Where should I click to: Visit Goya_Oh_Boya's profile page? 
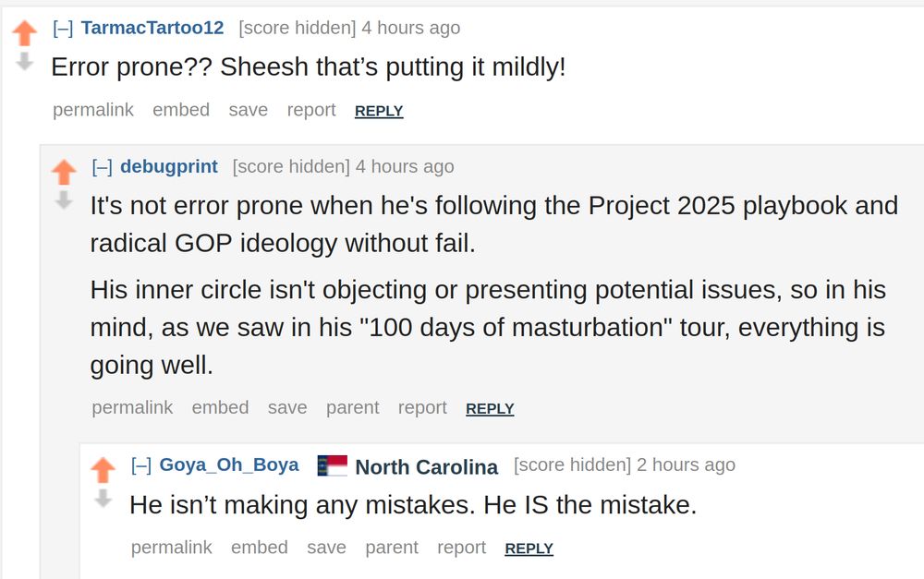tap(229, 464)
